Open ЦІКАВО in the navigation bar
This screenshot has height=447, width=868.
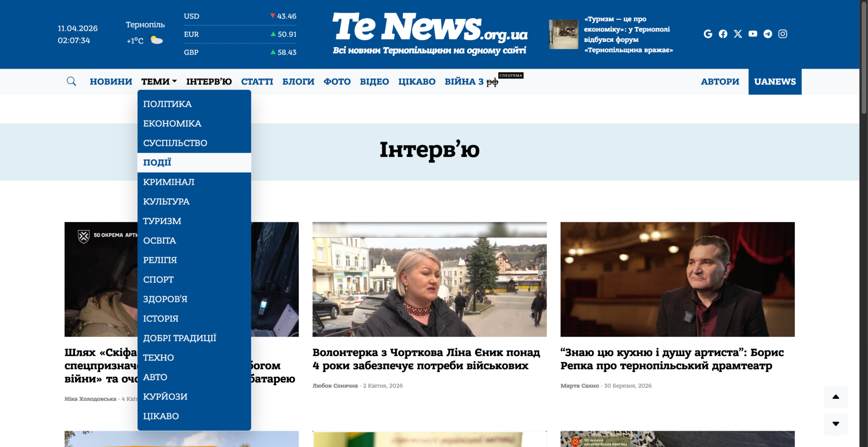click(417, 82)
